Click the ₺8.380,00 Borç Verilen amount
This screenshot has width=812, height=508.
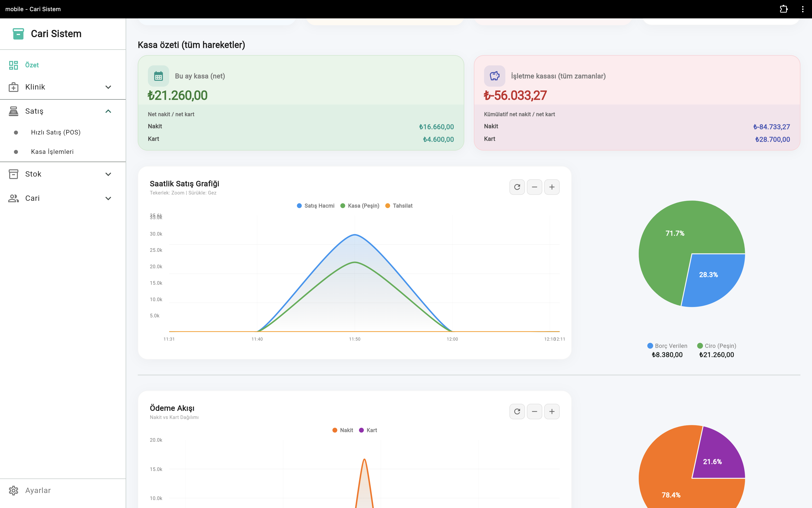coord(667,355)
